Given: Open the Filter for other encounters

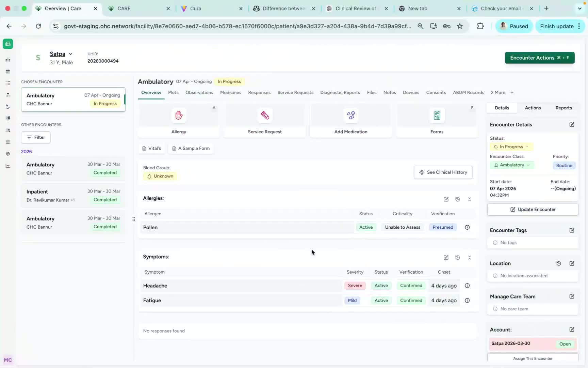Looking at the screenshot, I should click(x=36, y=137).
